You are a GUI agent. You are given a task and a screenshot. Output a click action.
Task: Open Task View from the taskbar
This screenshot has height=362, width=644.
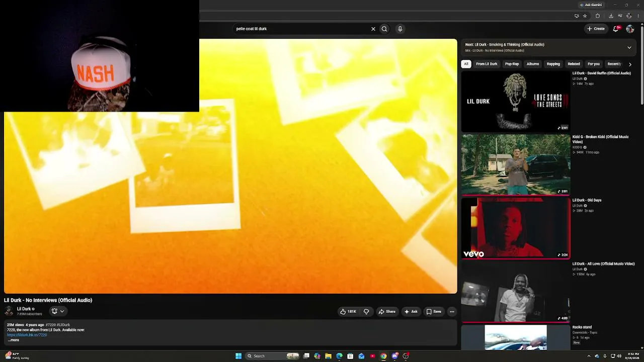[x=306, y=356]
